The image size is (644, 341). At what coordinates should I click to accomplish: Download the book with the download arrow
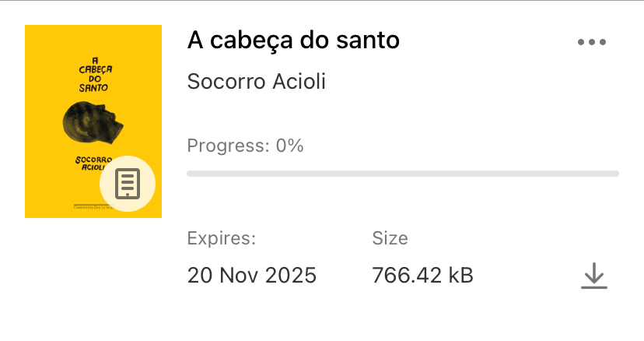tap(593, 276)
